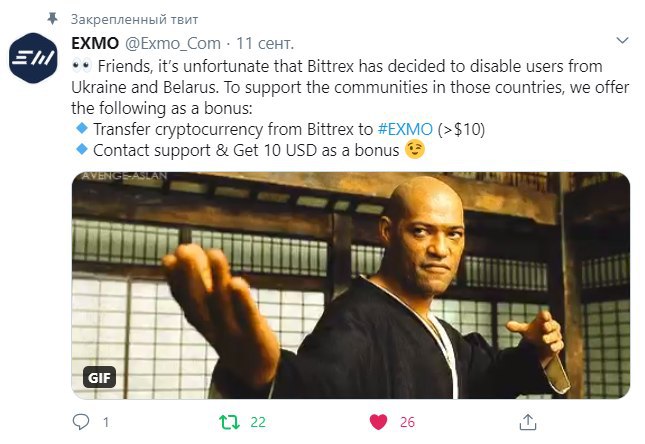The image size is (645, 444).
Task: Click the Закрепленный твит label
Action: pos(134,19)
